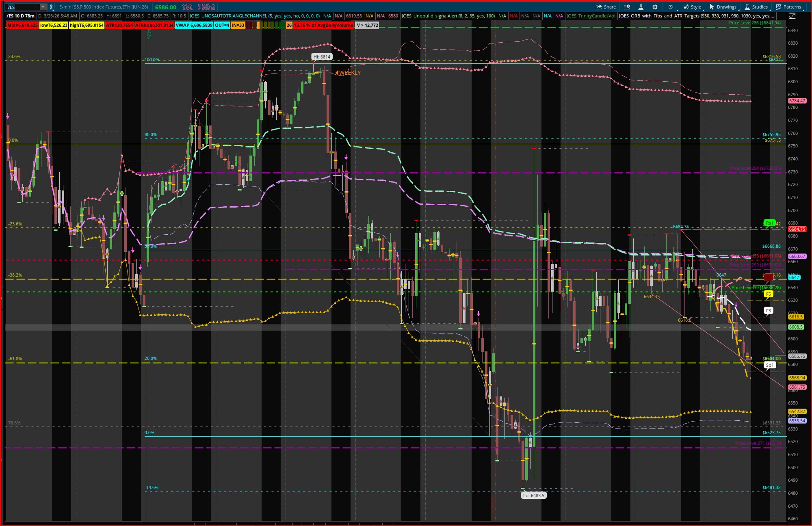This screenshot has height=526, width=812.
Task: Click the JOES_TrinityCandlesVol study label
Action: [591, 16]
